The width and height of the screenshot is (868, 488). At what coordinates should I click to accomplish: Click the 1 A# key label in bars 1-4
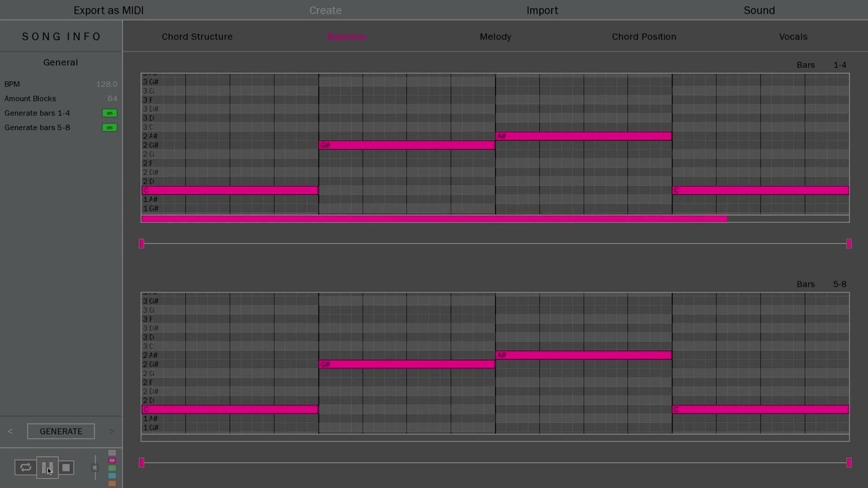[x=151, y=199]
